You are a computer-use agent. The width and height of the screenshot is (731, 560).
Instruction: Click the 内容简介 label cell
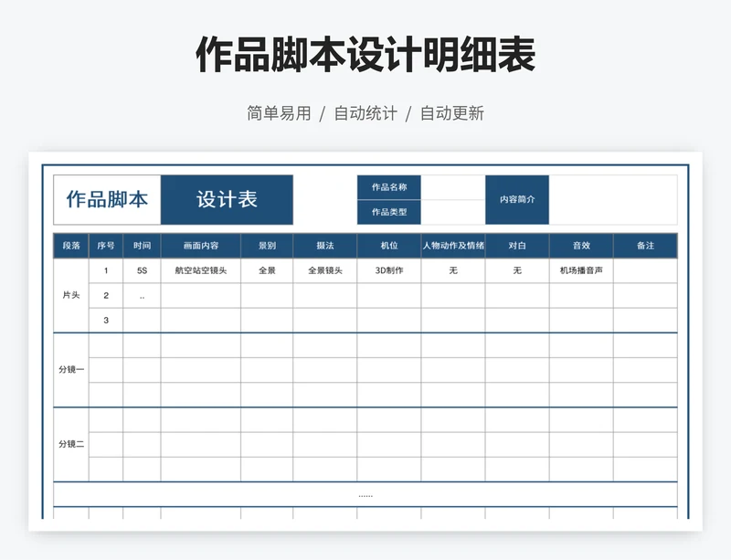(x=517, y=199)
